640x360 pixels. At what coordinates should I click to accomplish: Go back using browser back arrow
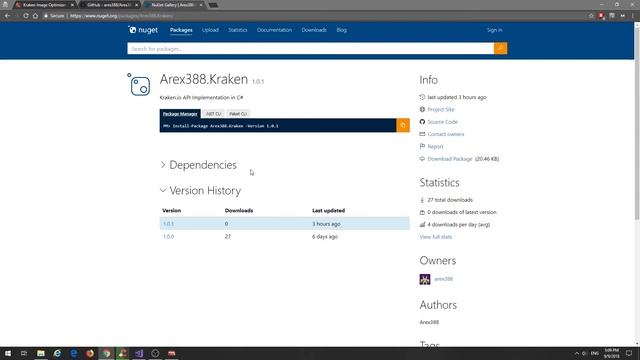point(7,16)
